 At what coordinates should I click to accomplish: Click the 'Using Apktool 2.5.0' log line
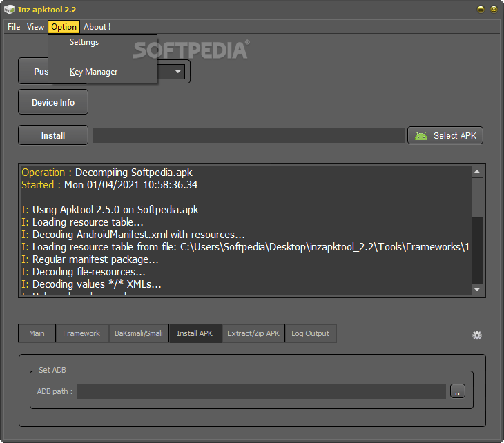110,210
